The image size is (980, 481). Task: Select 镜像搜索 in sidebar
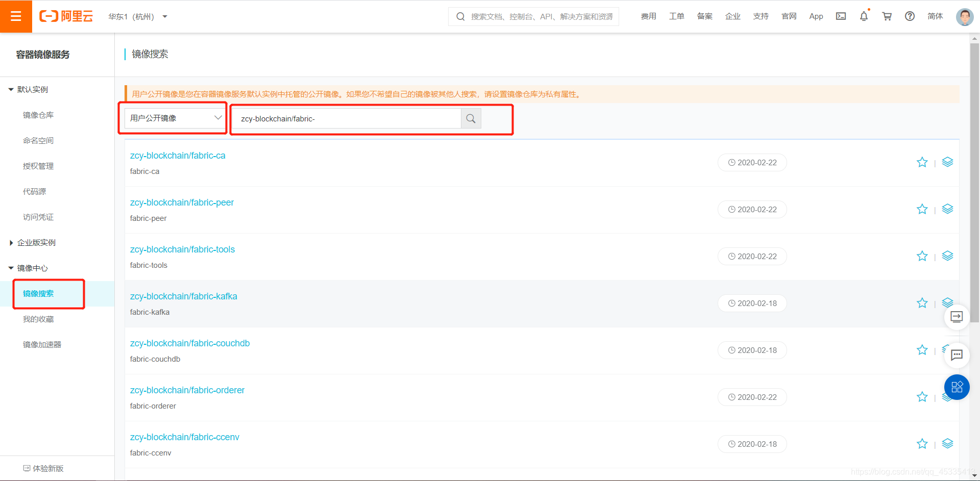pos(38,294)
